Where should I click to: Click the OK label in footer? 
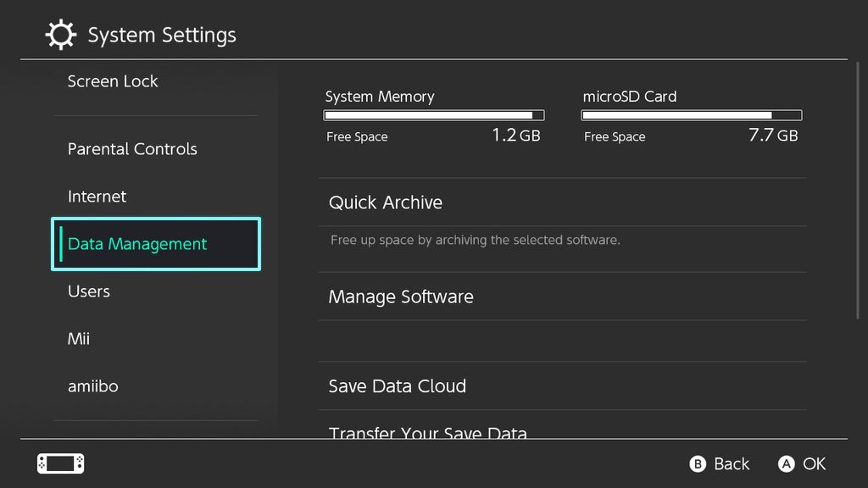tap(814, 463)
